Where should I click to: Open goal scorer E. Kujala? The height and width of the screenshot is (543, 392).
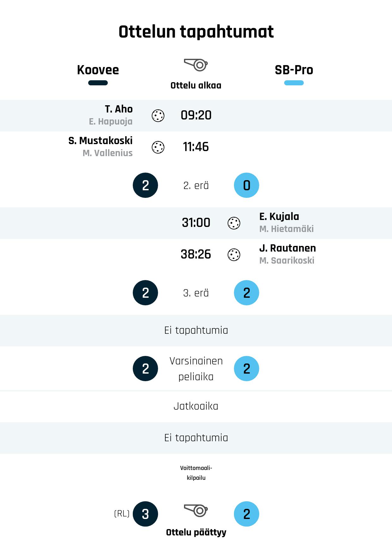(x=279, y=217)
